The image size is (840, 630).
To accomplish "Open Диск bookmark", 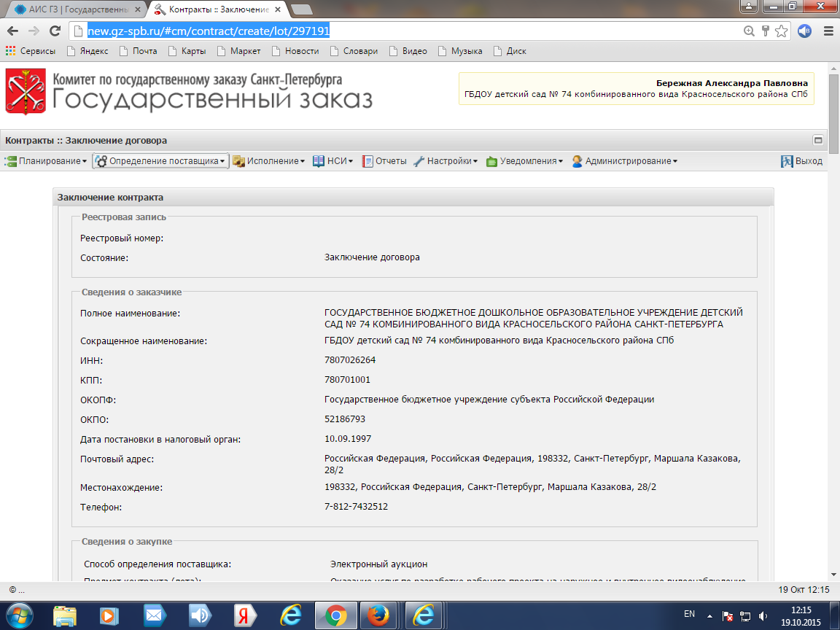I will pos(510,51).
